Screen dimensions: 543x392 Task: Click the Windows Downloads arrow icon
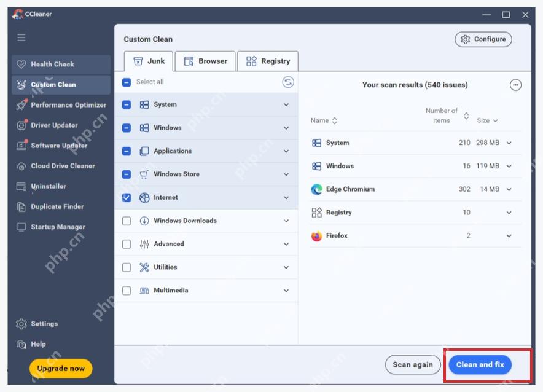[x=144, y=221]
